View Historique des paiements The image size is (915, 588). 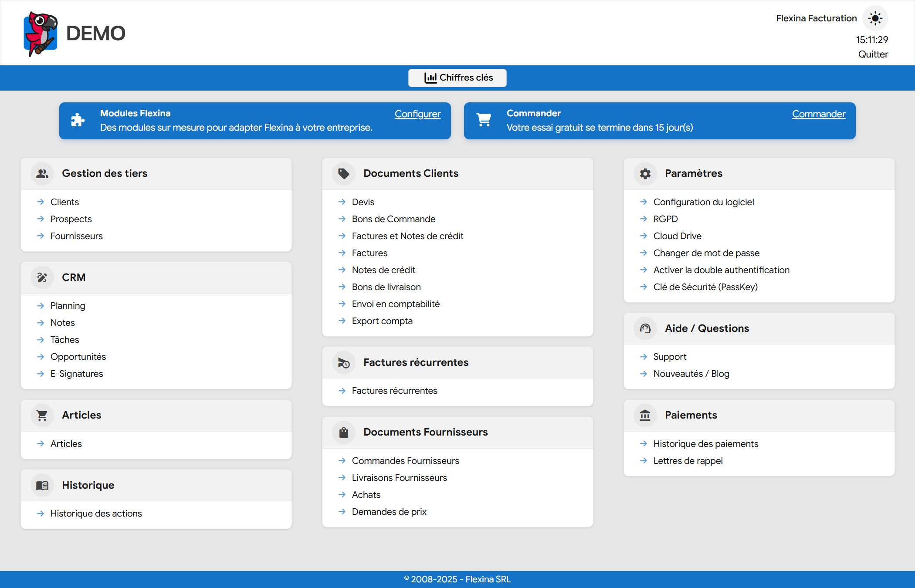point(705,443)
